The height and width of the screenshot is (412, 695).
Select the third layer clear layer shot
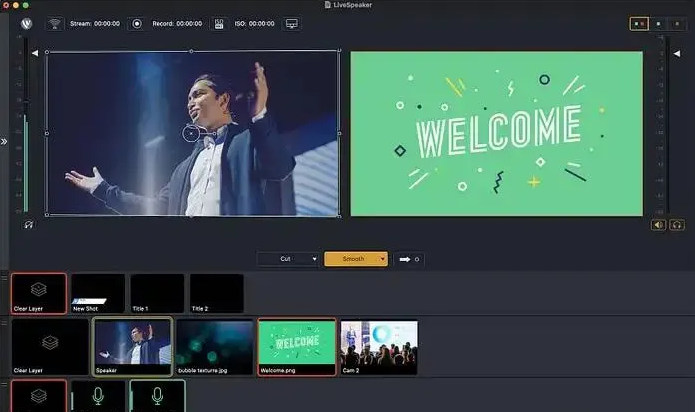pyautogui.click(x=39, y=396)
